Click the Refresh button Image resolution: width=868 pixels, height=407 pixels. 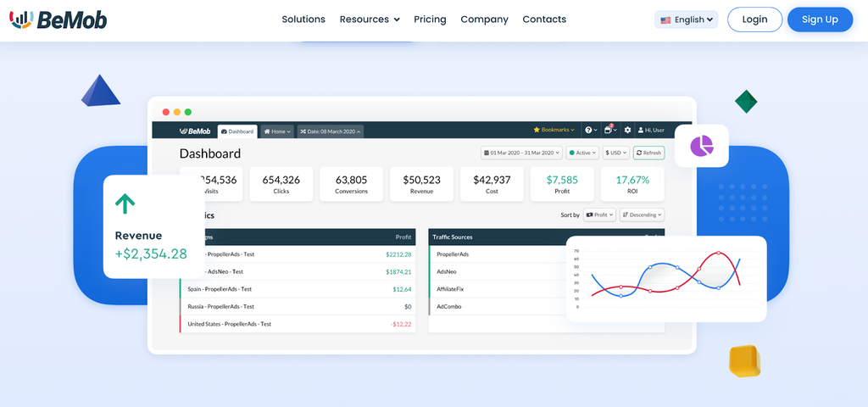648,153
